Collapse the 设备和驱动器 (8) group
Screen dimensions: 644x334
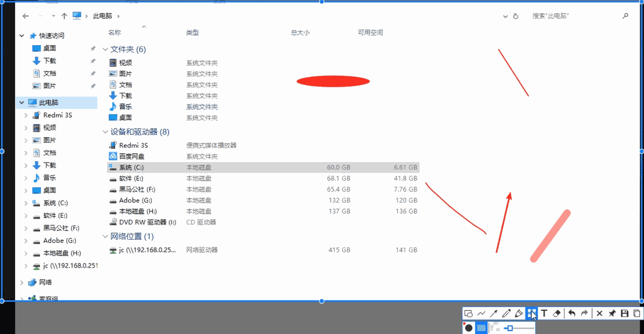[x=105, y=132]
